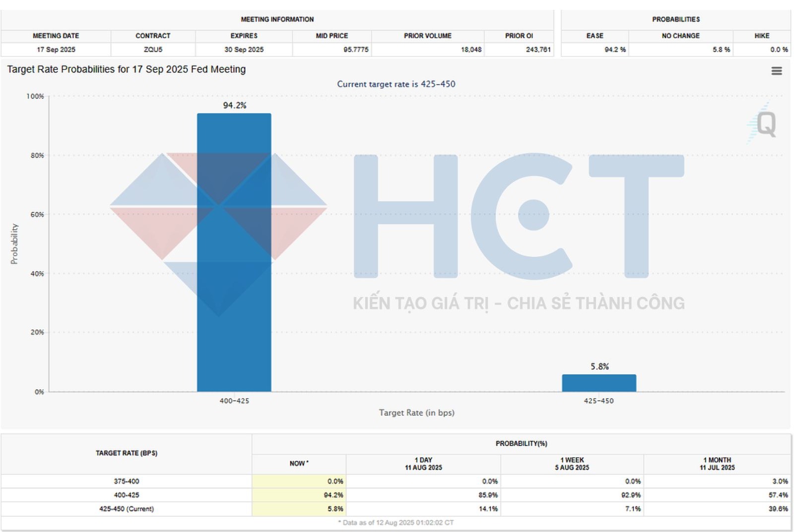Click the 1 DAY 11 AUG 2025 header

click(x=423, y=464)
